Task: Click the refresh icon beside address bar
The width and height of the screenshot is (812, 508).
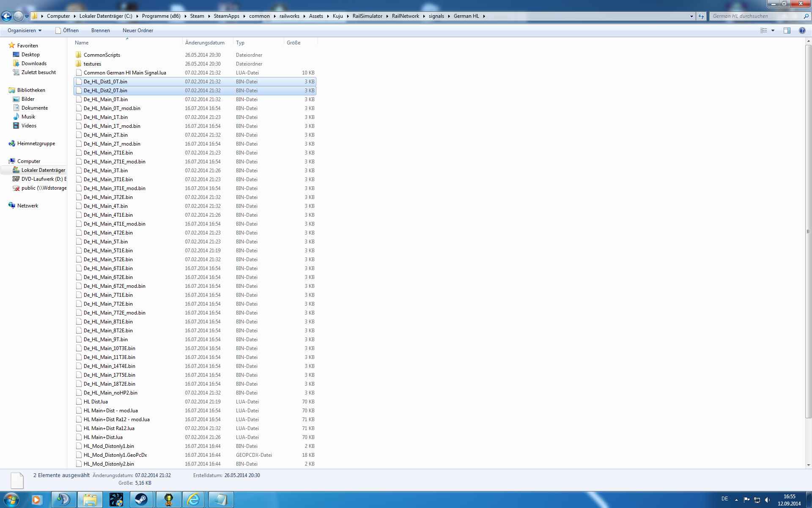Action: point(701,17)
